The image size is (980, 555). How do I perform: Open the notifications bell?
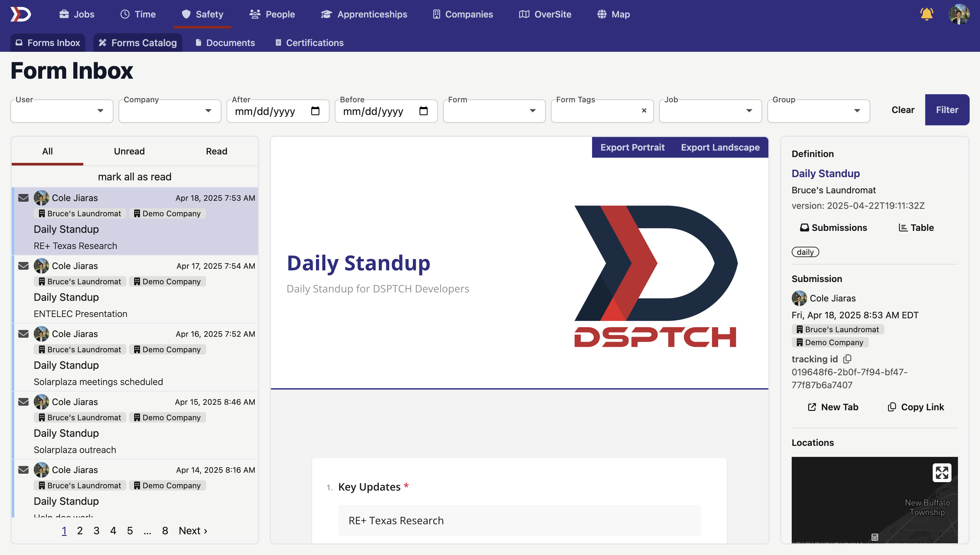click(x=926, y=14)
